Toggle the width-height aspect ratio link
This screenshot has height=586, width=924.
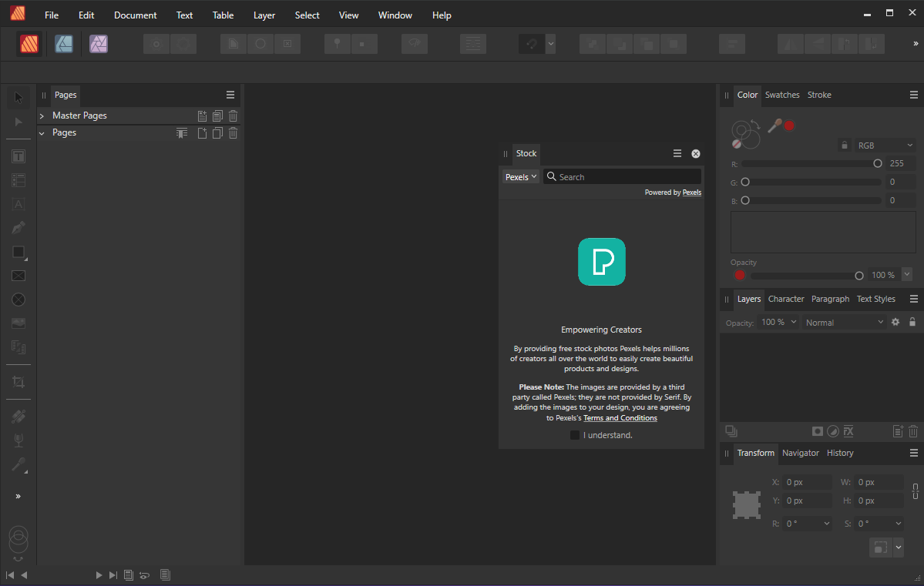916,491
